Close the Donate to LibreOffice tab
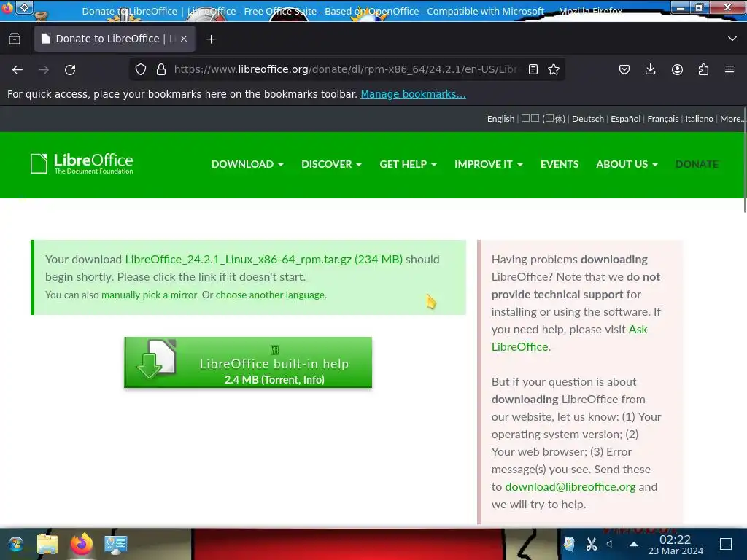 pyautogui.click(x=184, y=39)
